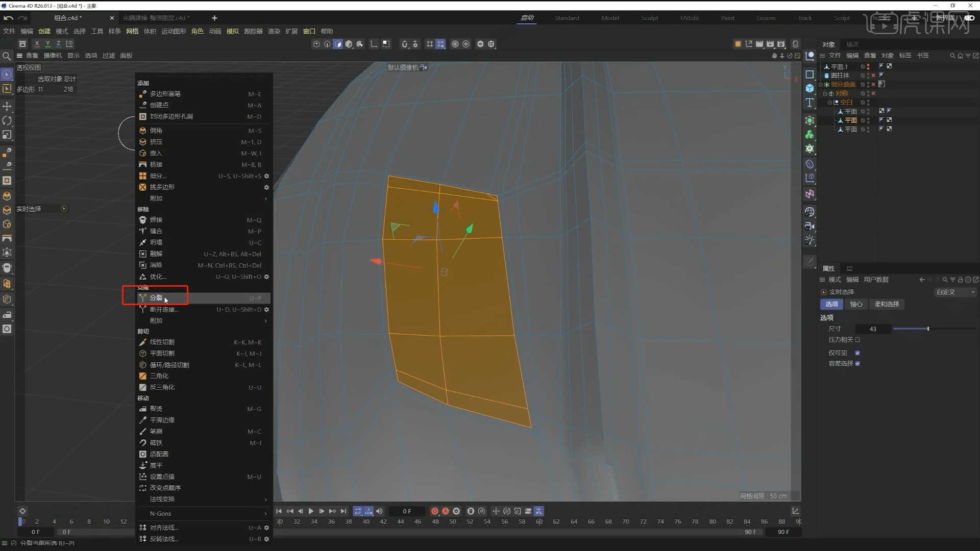Open the 文件 menu in menu bar

tap(9, 32)
